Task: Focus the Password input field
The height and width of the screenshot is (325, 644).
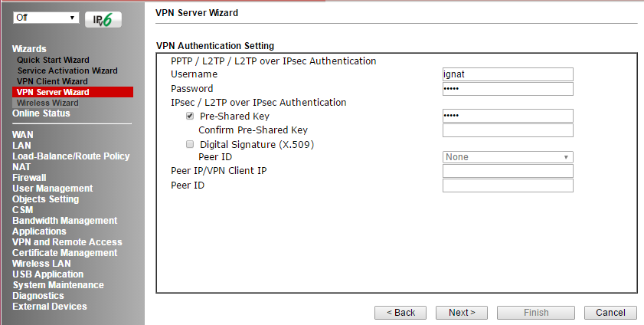Action: pyautogui.click(x=508, y=89)
